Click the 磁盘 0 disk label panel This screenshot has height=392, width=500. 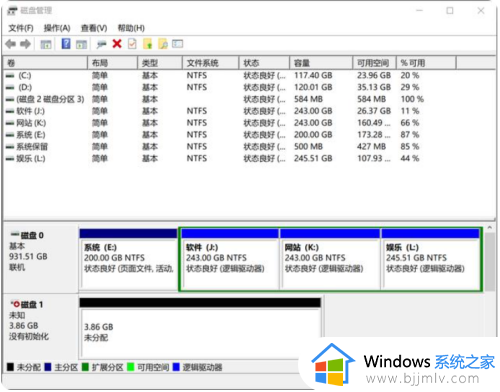[41, 258]
